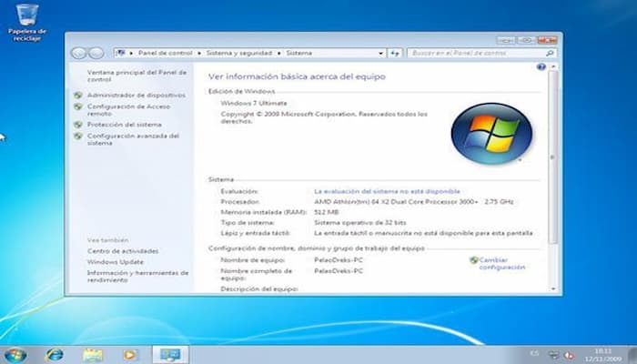Select Sistema y seguridad in the breadcrumb
Screen dimensions: 637x364
[238, 53]
